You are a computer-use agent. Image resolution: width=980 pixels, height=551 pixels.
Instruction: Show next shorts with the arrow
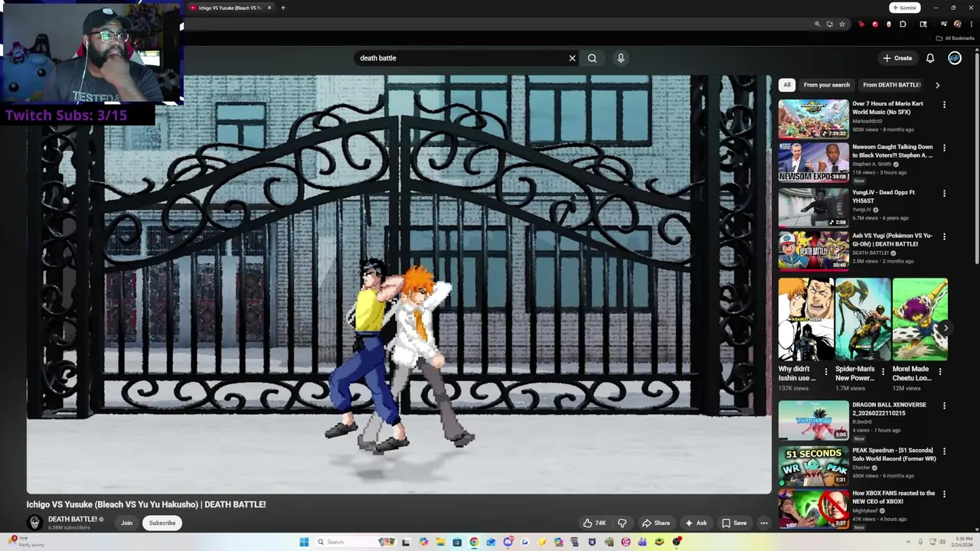(x=946, y=328)
